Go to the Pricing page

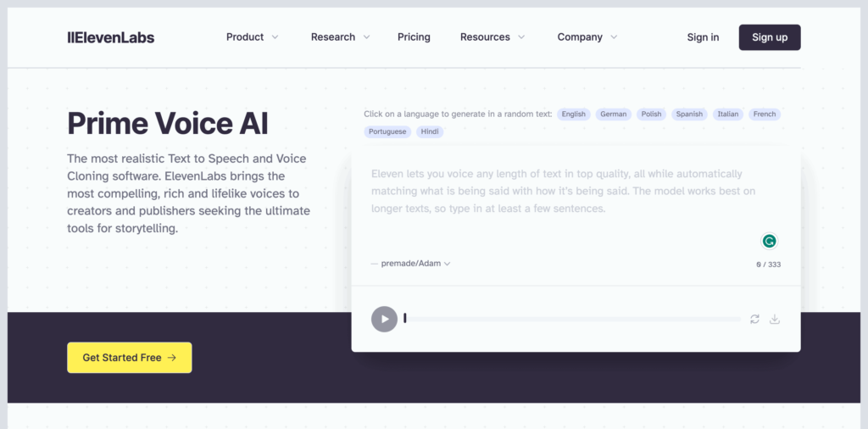414,37
